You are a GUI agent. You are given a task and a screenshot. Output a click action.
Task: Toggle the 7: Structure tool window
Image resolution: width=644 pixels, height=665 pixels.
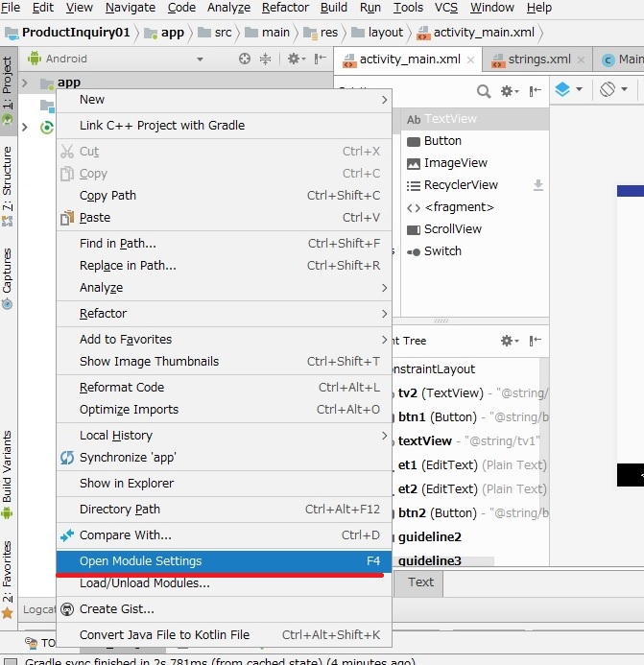(x=8, y=186)
